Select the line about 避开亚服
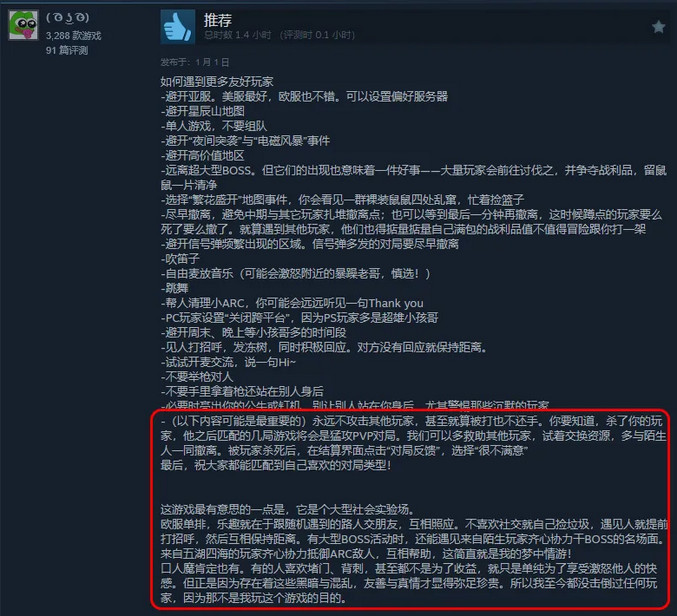677x616 pixels. (304, 96)
